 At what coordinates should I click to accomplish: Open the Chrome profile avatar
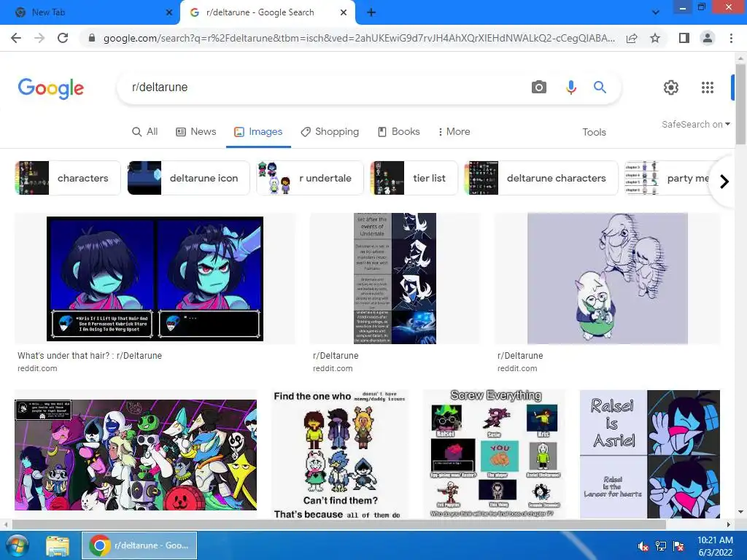708,38
